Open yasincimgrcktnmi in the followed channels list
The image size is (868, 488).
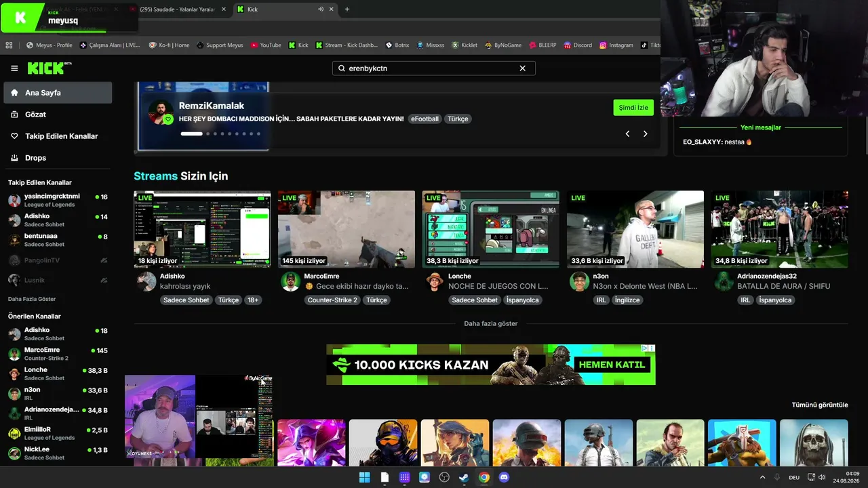58,201
